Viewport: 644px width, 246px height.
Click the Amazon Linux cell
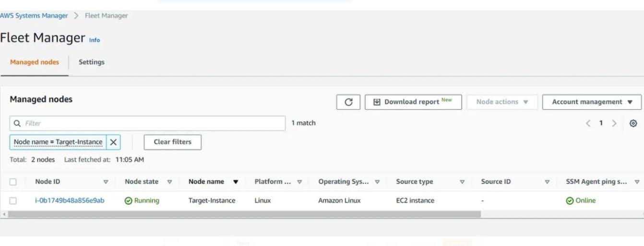tap(339, 201)
